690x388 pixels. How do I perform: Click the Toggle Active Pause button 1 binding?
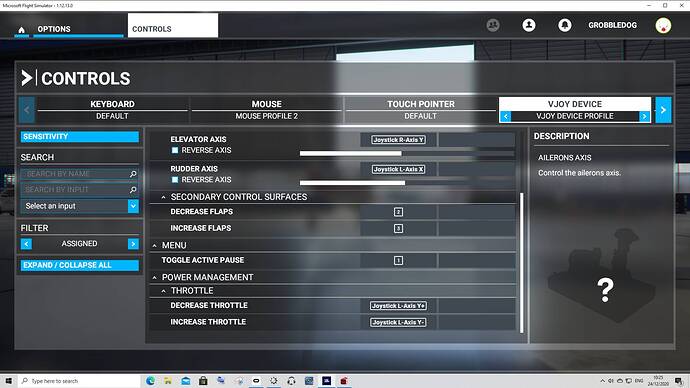click(398, 260)
